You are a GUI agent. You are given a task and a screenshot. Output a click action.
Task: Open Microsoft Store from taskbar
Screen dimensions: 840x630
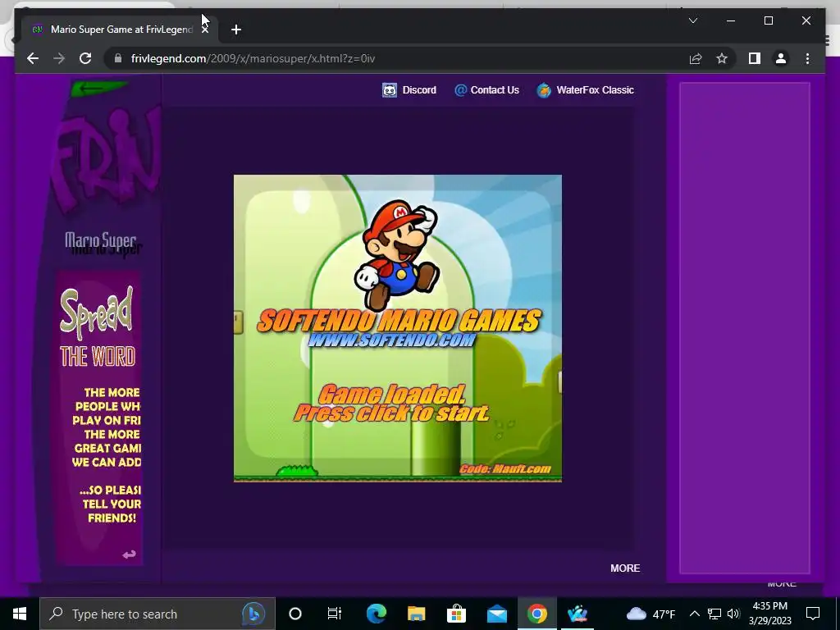tap(456, 614)
